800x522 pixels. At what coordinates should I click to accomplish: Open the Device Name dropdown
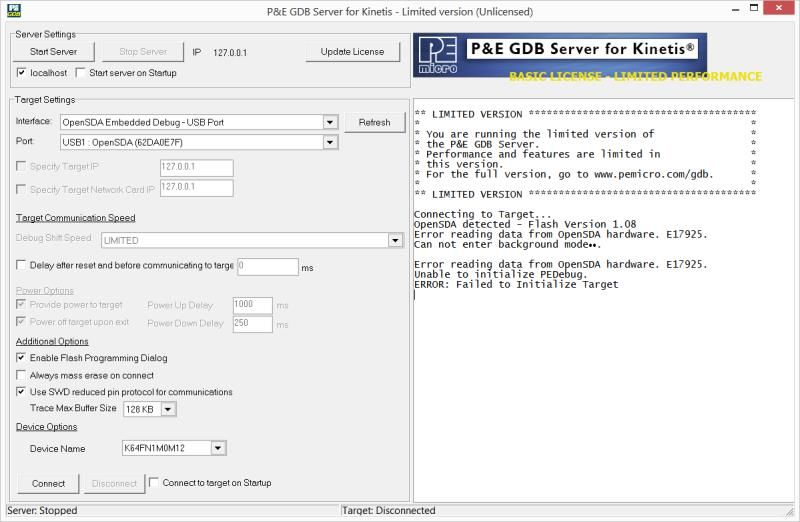(x=218, y=448)
